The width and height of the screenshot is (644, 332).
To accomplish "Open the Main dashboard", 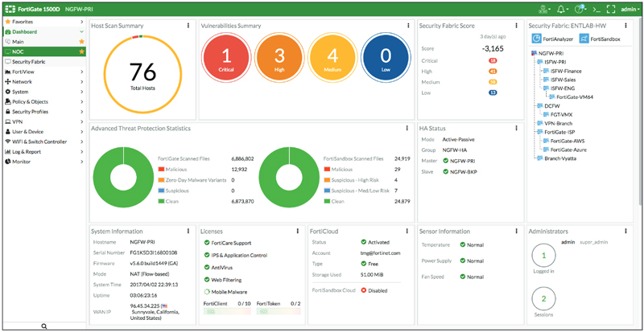I will pyautogui.click(x=44, y=42).
